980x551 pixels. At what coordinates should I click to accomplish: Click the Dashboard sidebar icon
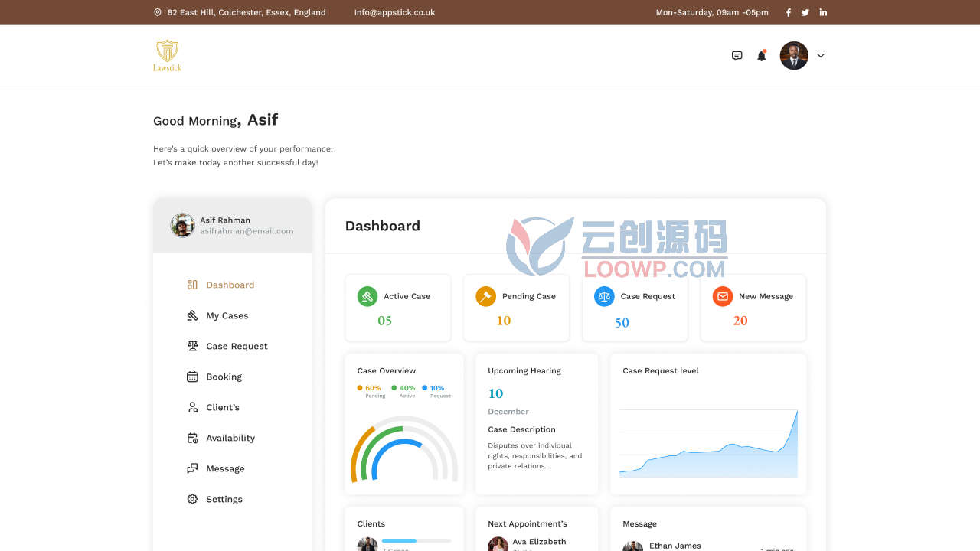(x=192, y=285)
